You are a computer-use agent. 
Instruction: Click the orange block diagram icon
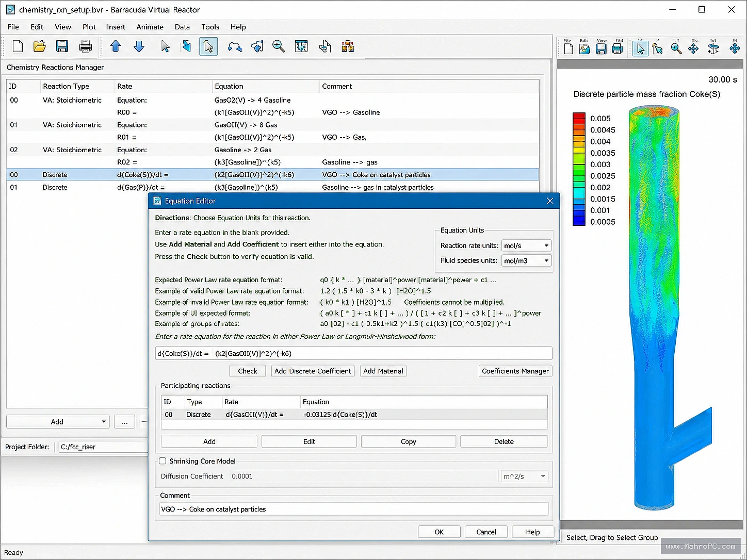348,46
